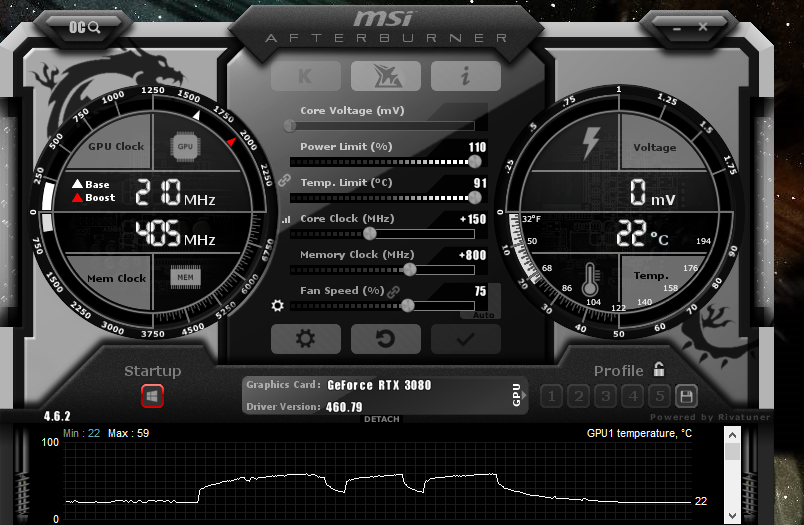Viewport: 804px width, 525px height.
Task: Open the voltage-frequency curve icon beside Core Clock
Action: pos(286,219)
